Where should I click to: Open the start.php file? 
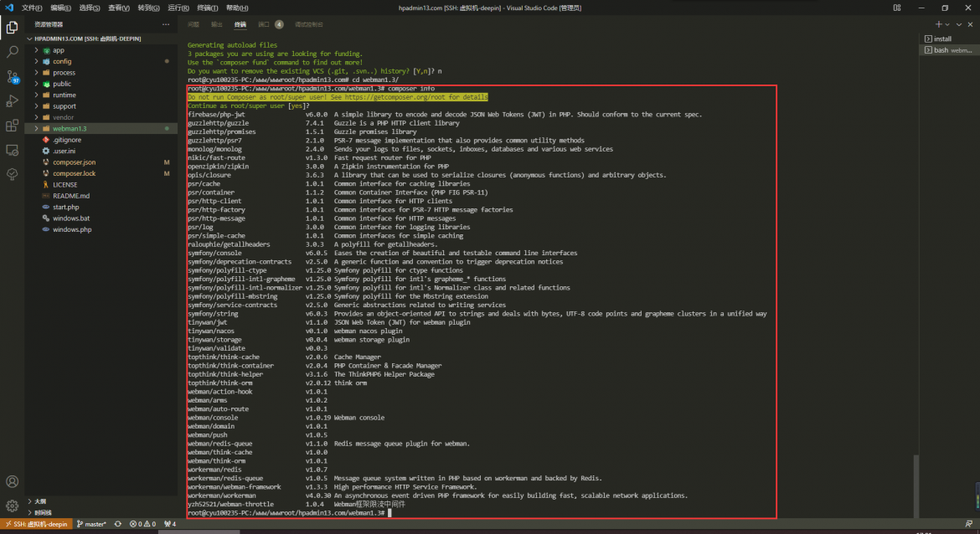pyautogui.click(x=101, y=208)
